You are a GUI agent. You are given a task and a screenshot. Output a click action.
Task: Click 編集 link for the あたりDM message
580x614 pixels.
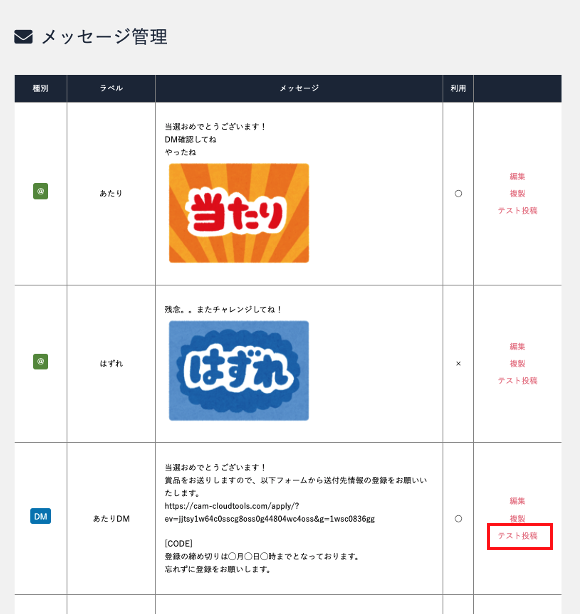pos(517,501)
